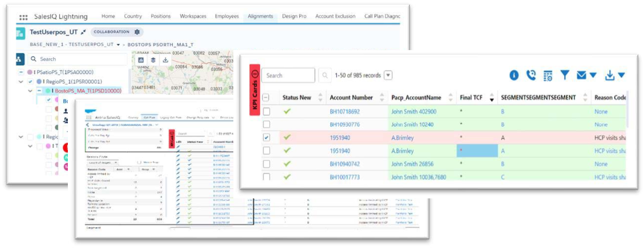The width and height of the screenshot is (644, 248).
Task: Open the SalesIQ app launcher grid
Action: tap(23, 17)
